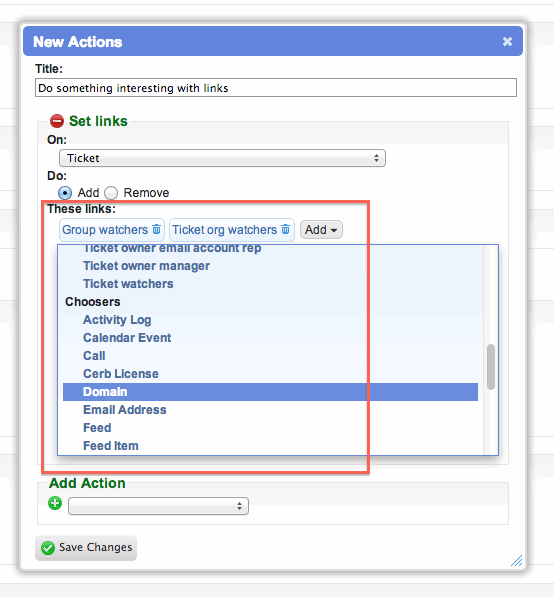Remove the Set links action via red minus icon
This screenshot has height=597, width=554.
(57, 121)
